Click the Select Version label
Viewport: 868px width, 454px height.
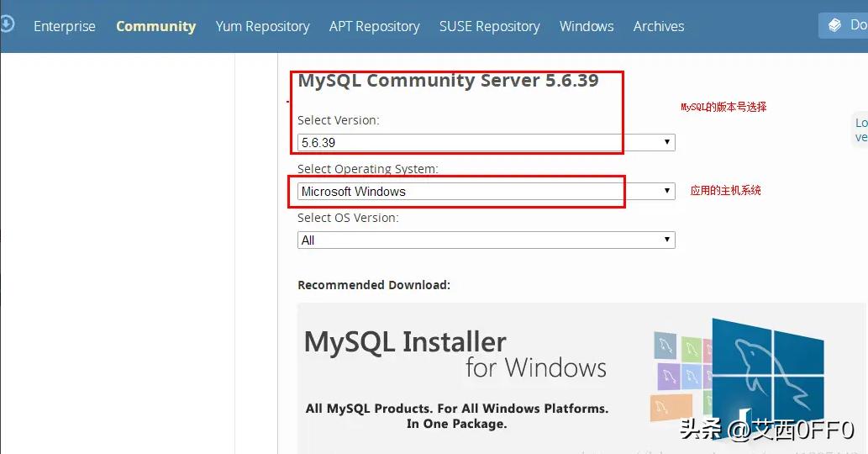(x=339, y=120)
